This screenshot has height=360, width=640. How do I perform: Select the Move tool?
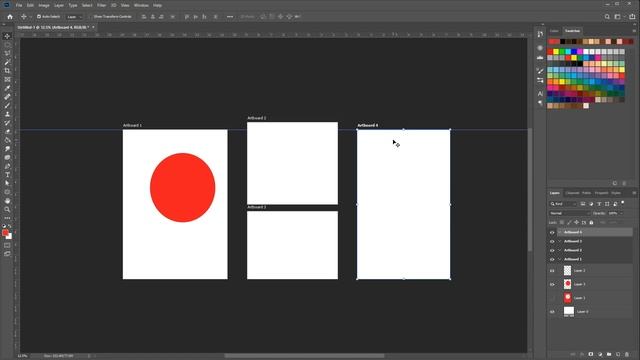(7, 36)
